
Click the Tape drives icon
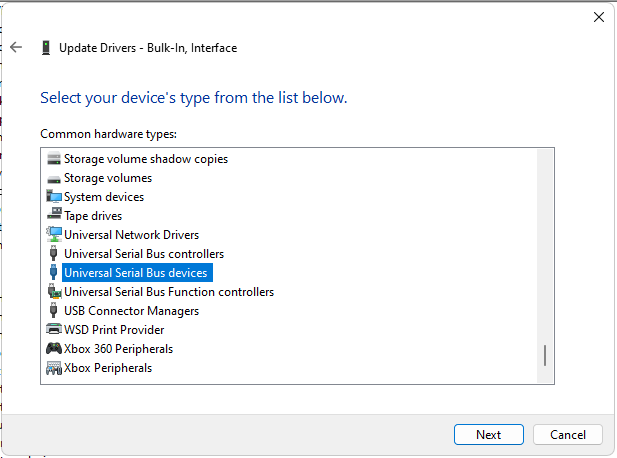(54, 214)
